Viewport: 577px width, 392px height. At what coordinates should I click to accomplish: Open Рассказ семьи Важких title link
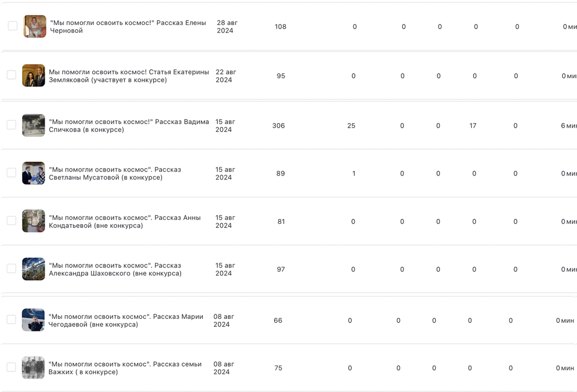tap(125, 368)
